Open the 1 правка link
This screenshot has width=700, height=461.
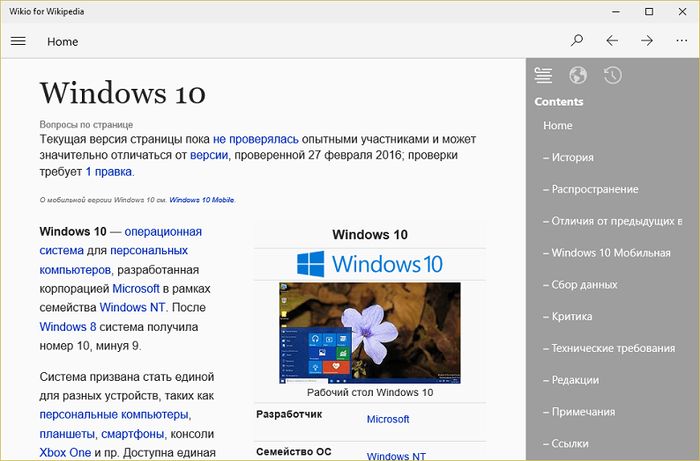point(108,172)
